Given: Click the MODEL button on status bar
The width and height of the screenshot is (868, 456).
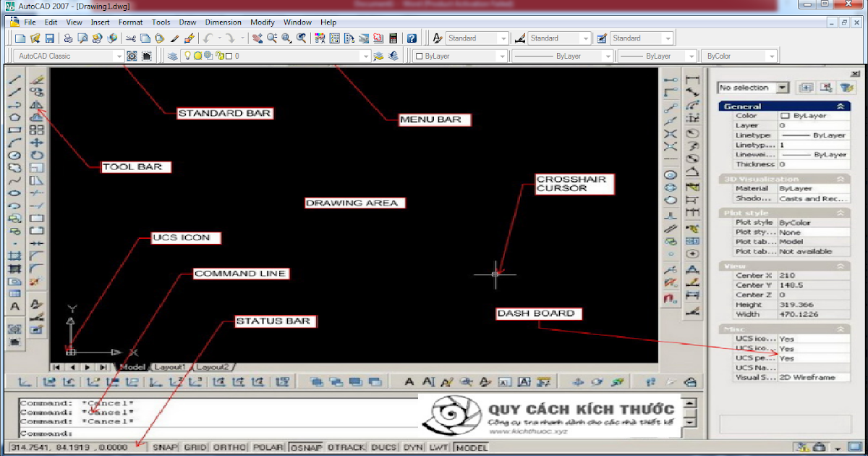Looking at the screenshot, I should coord(472,447).
